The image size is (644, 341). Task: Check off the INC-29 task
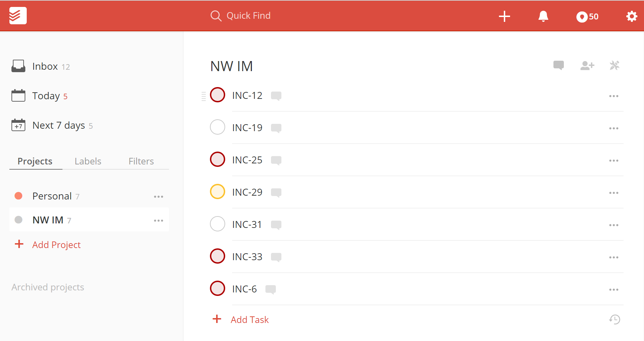218,192
